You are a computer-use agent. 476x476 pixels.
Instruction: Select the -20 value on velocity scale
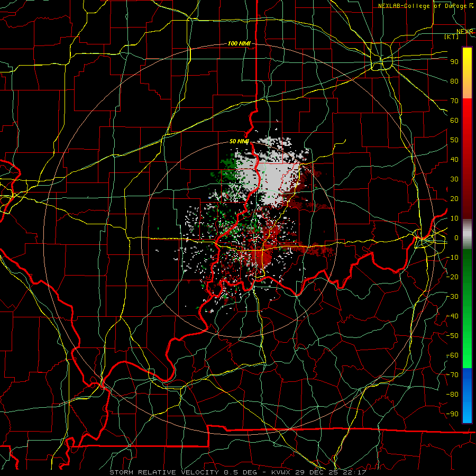point(452,277)
